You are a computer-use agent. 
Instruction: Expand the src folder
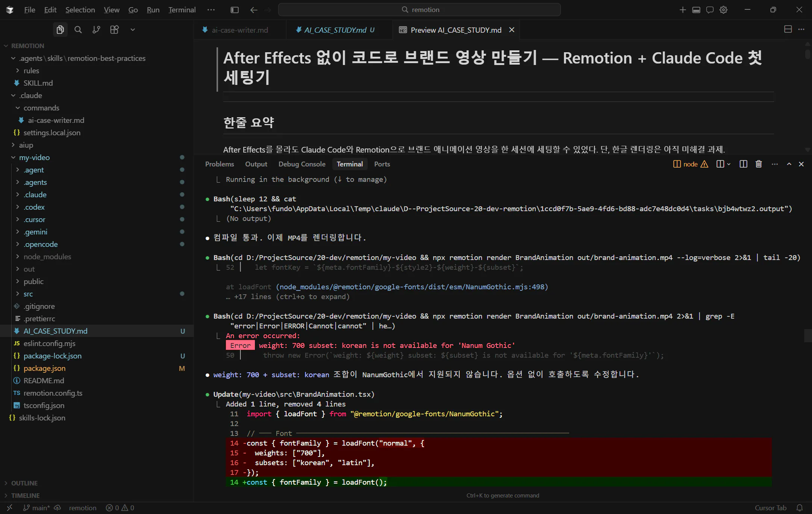(28, 294)
